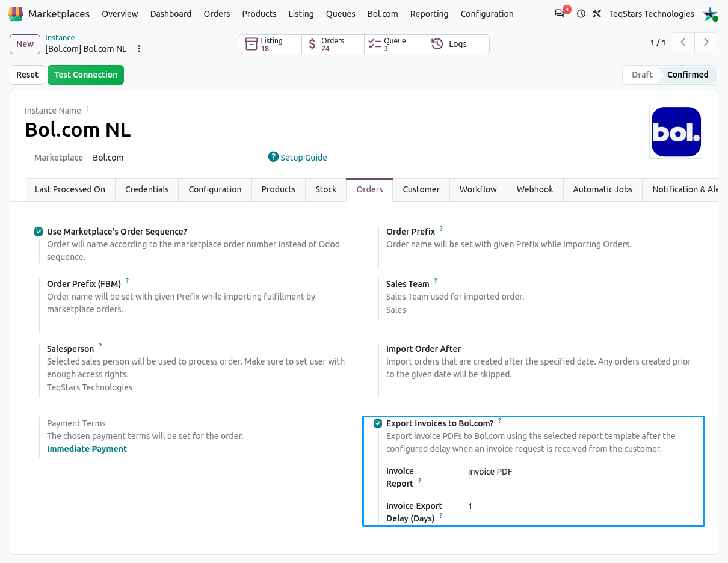Show help tooltip for Invoice Export Delay
Image resolution: width=728 pixels, height=563 pixels.
[x=441, y=515]
